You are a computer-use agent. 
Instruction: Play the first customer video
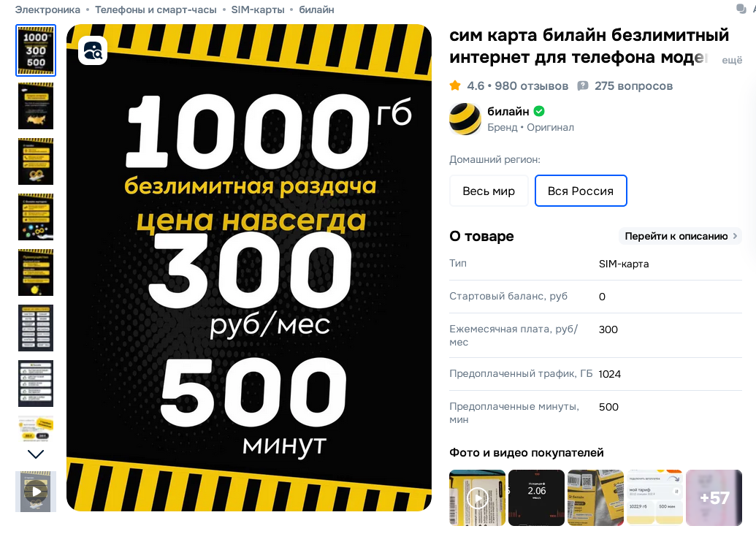477,497
